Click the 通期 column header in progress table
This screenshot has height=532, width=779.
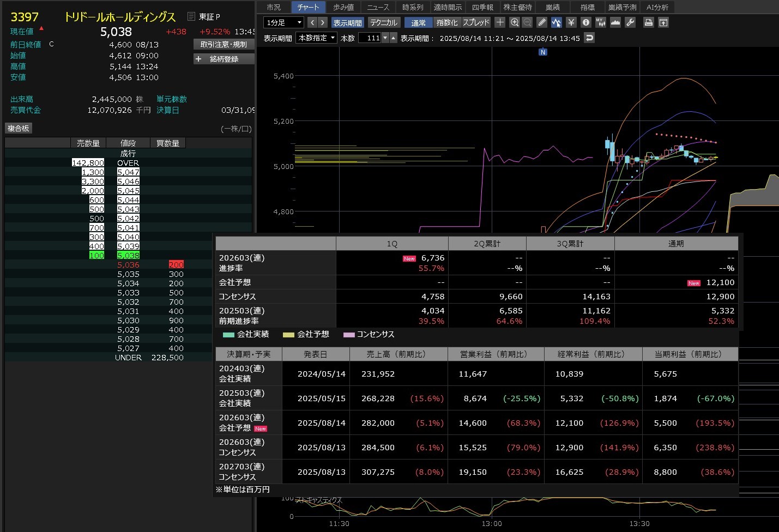point(676,244)
